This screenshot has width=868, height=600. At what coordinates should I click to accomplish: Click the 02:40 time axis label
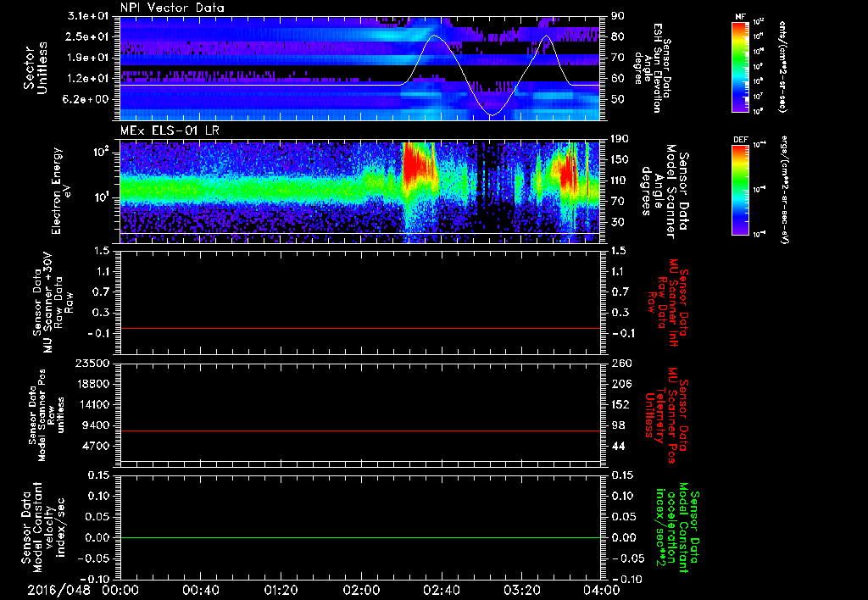[x=441, y=590]
